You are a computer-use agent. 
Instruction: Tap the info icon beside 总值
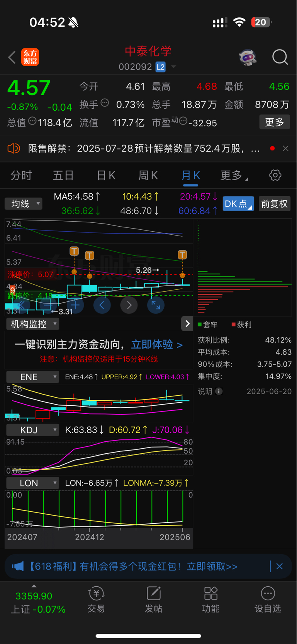pyautogui.click(x=32, y=121)
